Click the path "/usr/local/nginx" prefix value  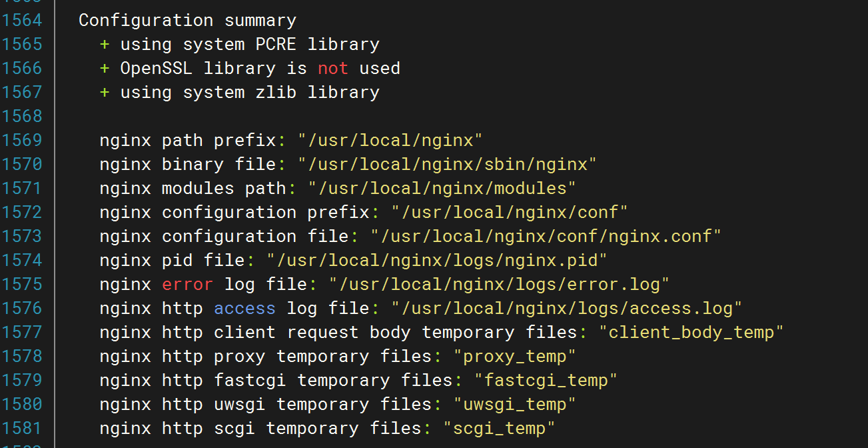[x=390, y=141]
